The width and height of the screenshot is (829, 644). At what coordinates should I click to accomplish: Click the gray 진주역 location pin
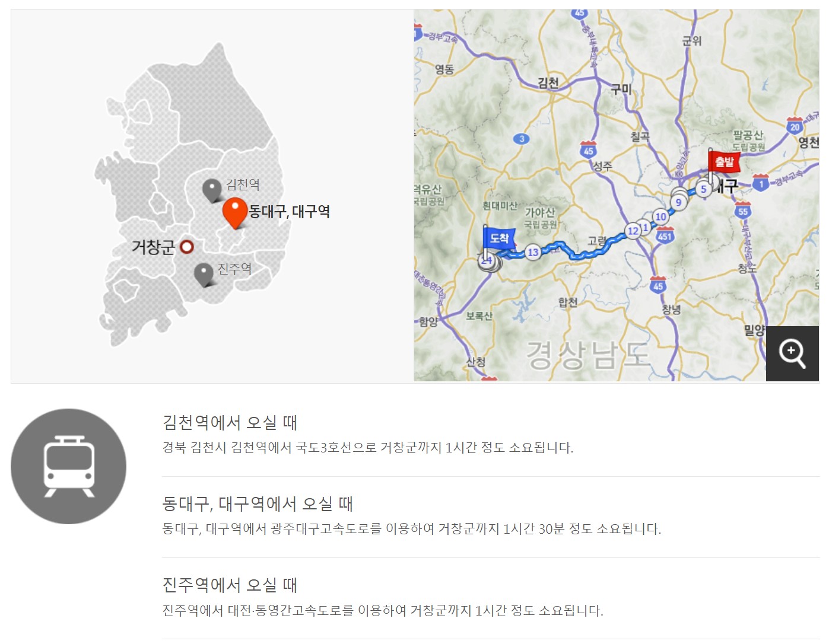204,276
